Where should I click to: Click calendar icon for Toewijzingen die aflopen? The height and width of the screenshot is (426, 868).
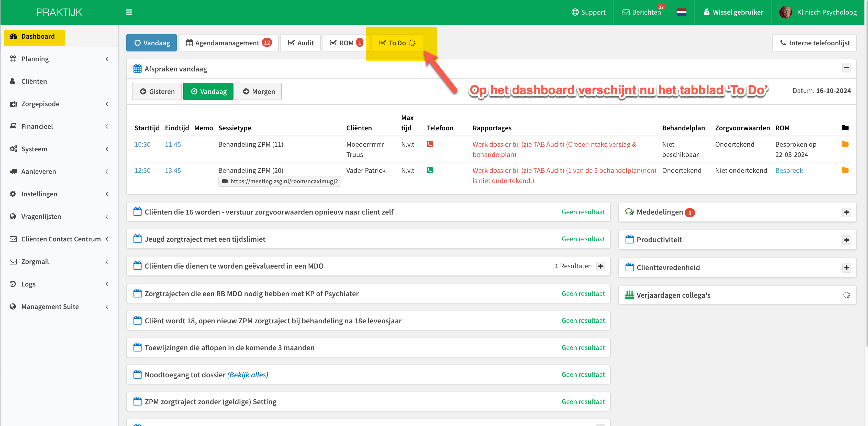point(138,348)
